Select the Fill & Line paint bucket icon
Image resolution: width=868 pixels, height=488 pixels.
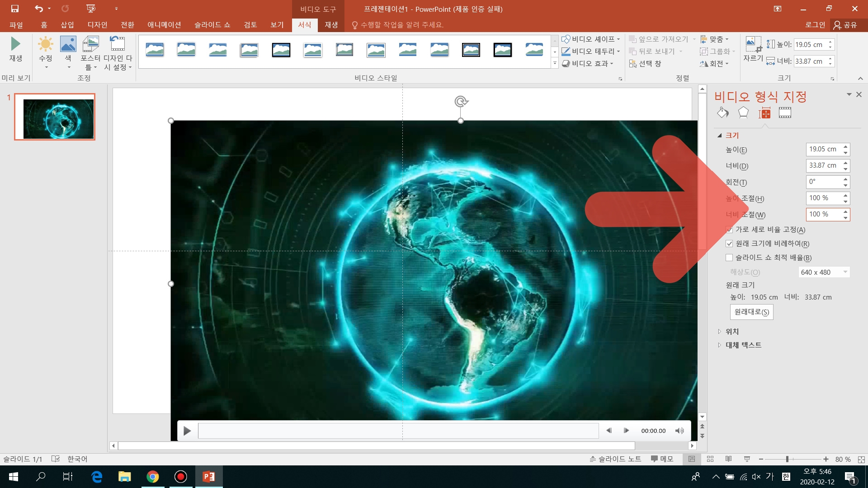click(x=722, y=113)
